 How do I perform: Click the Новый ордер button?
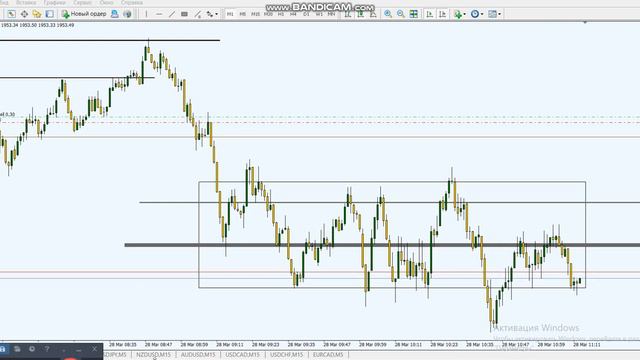click(x=84, y=14)
